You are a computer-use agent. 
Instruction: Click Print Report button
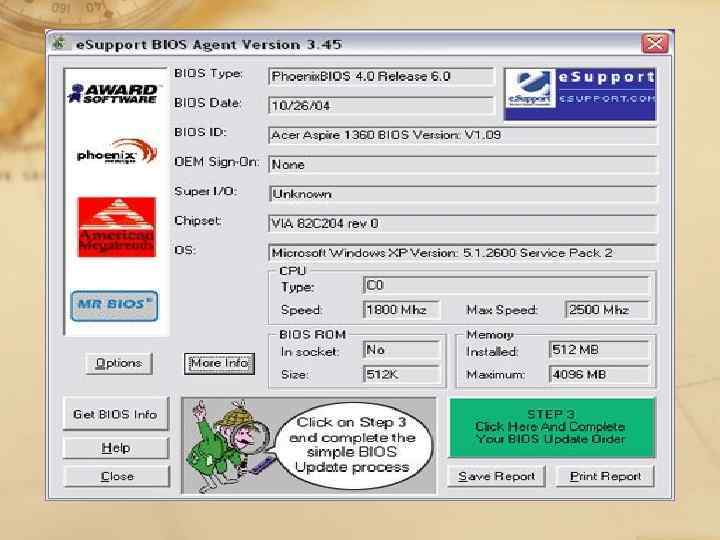(605, 476)
